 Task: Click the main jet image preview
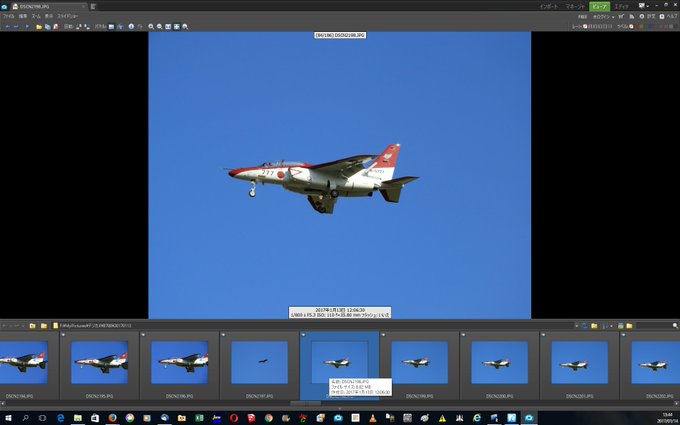click(340, 175)
